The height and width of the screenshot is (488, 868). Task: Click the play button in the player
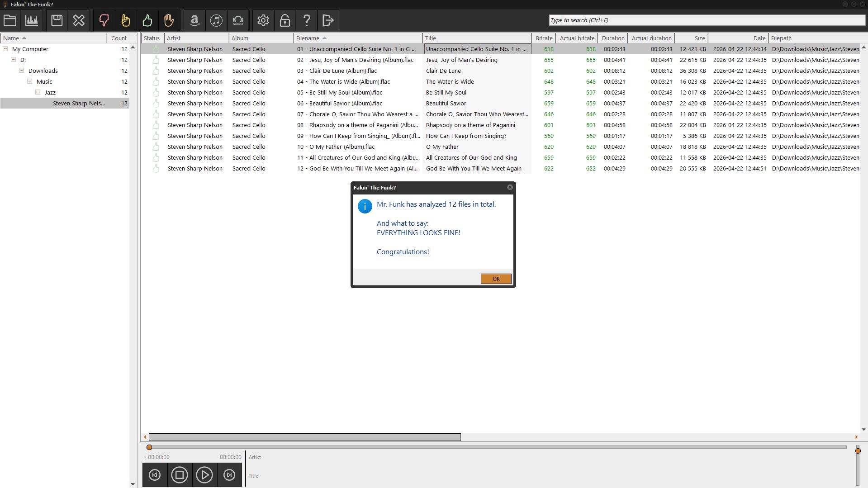204,475
